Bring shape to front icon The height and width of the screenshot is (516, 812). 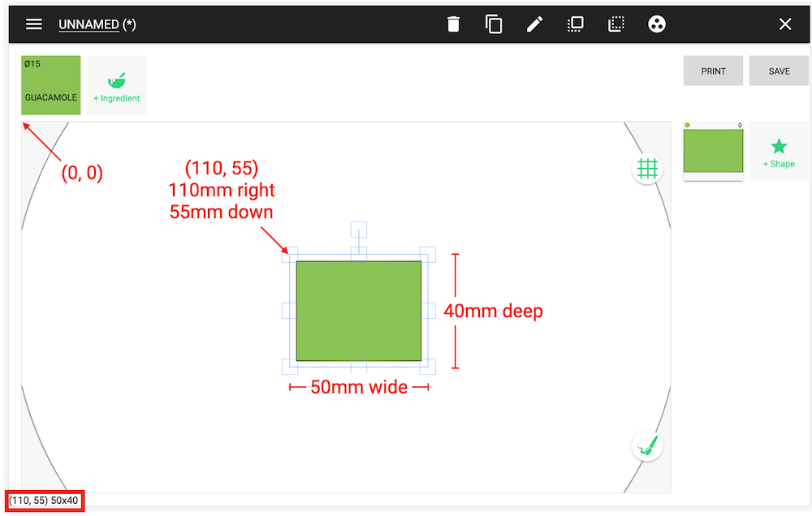tap(576, 24)
